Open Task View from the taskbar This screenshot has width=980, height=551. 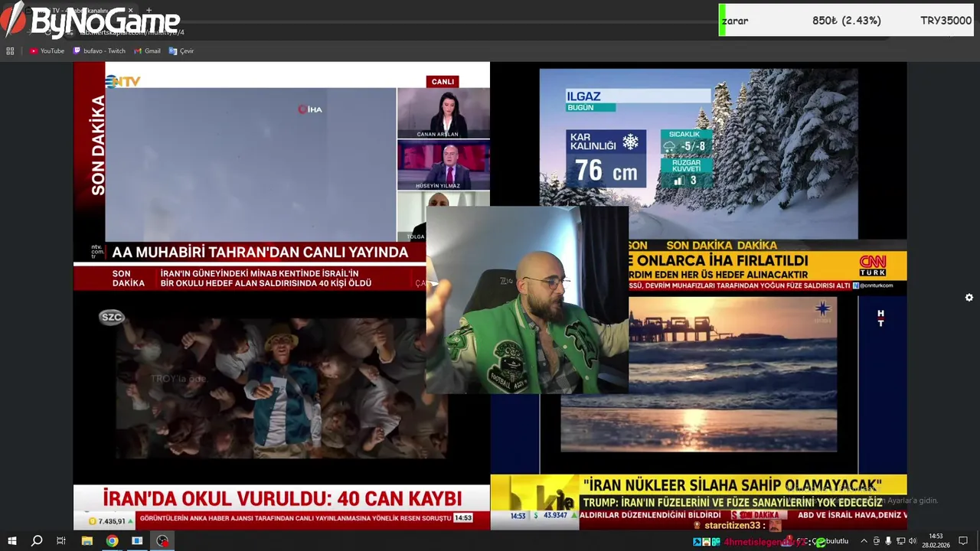(61, 541)
